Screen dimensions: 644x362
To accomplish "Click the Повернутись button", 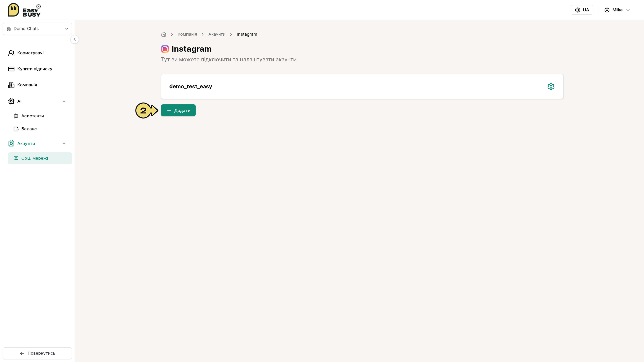I will point(37,353).
